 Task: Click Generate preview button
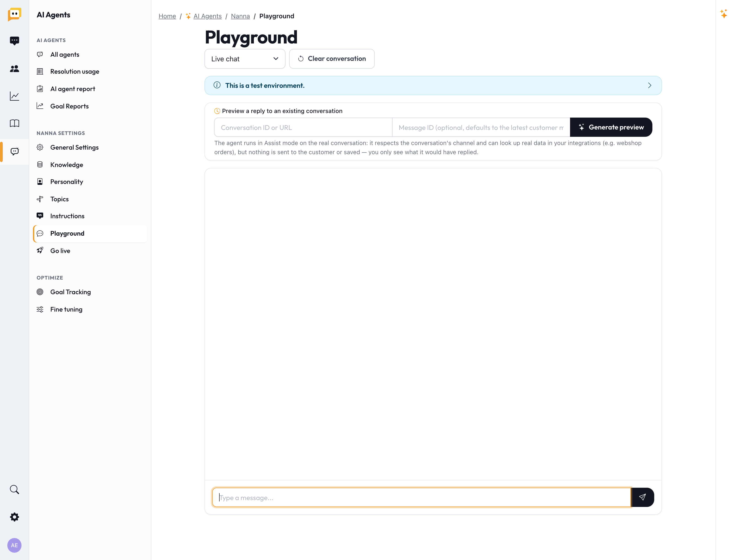[x=611, y=127]
